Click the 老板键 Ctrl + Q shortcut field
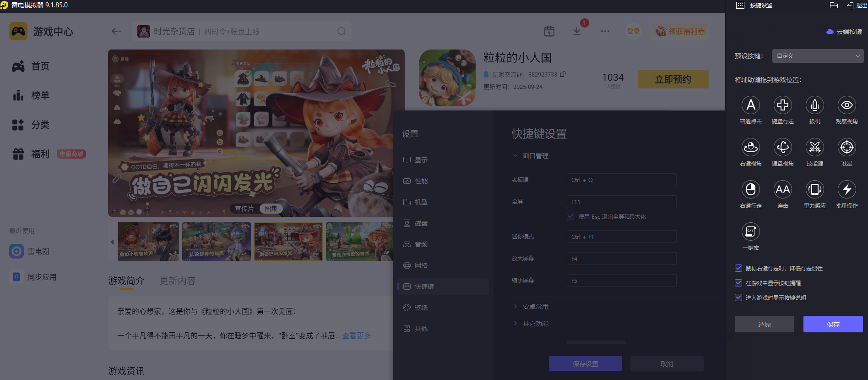The image size is (868, 380). tap(621, 180)
